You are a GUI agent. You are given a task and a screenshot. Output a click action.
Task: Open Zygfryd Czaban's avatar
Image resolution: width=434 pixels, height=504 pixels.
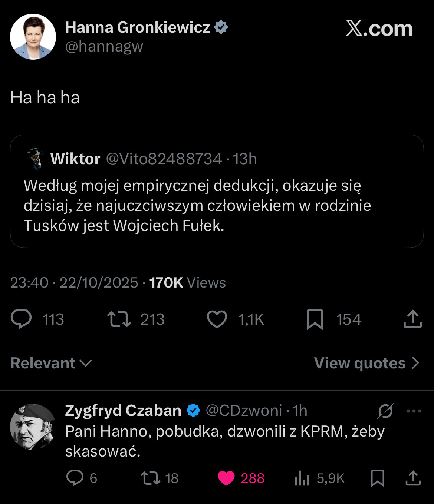[33, 427]
